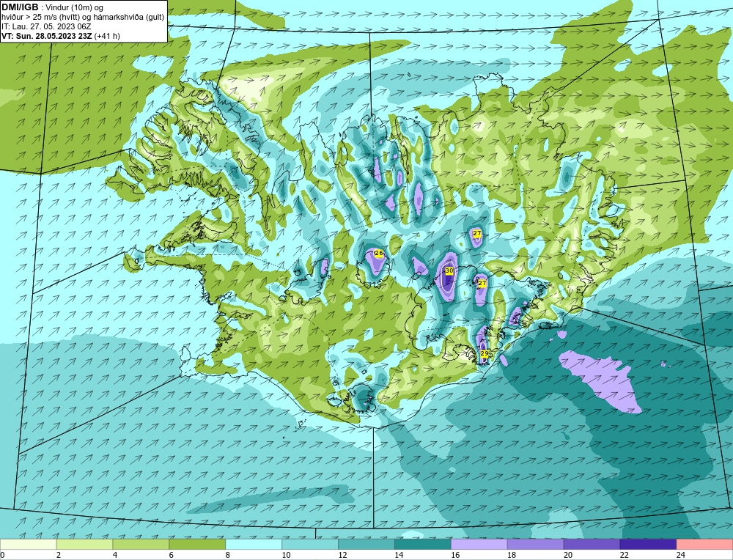Click the yellow 30 max gust marker
This screenshot has width=733, height=560.
(x=449, y=270)
